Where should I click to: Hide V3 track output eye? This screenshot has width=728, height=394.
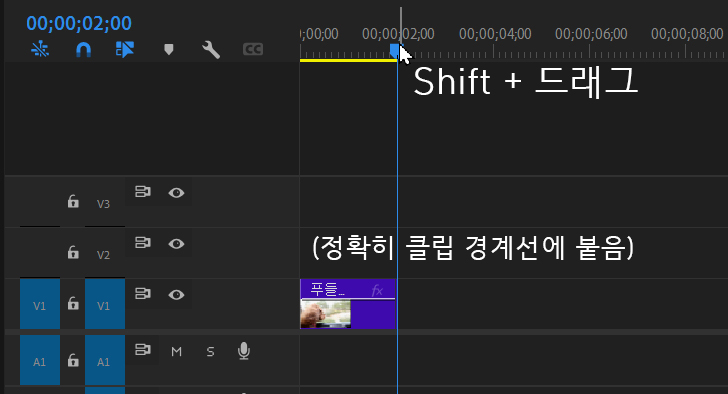[x=176, y=193]
